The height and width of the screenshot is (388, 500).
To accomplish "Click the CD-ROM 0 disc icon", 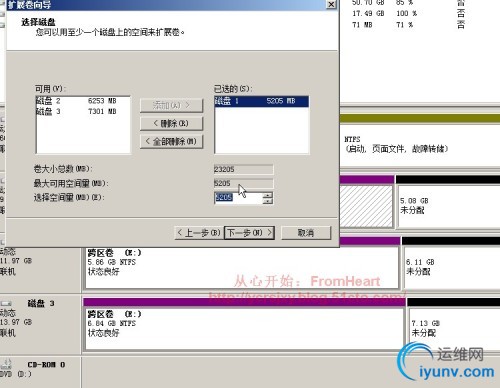I will pos(7,363).
